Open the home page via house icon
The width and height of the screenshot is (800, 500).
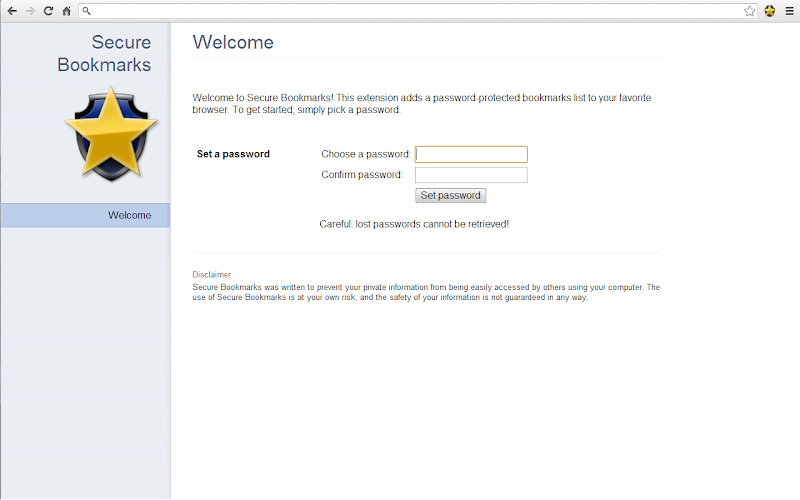pos(66,11)
